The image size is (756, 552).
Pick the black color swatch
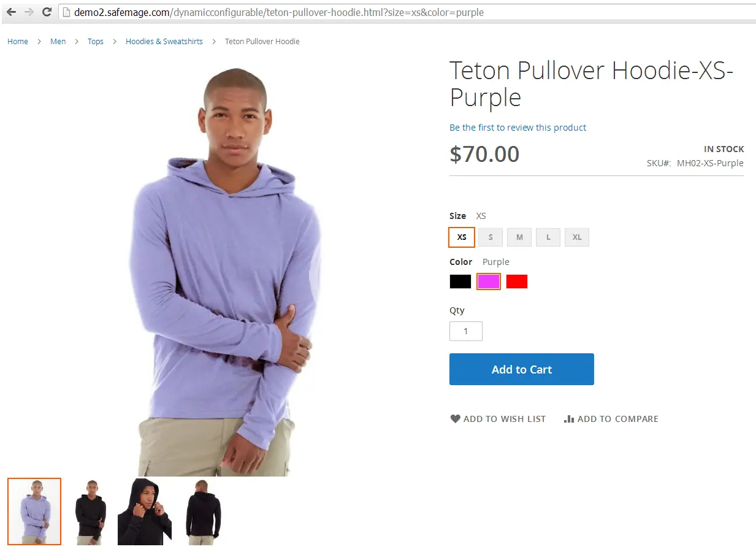click(460, 282)
